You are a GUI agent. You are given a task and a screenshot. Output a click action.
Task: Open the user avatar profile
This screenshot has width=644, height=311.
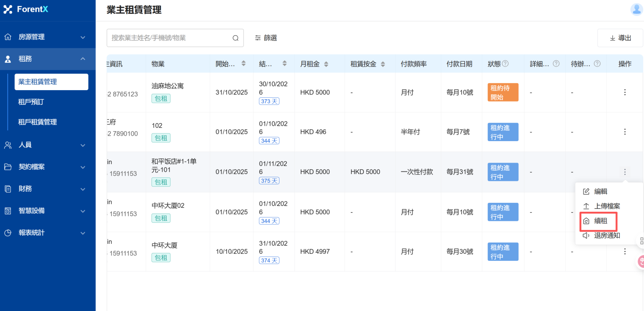pos(636,9)
